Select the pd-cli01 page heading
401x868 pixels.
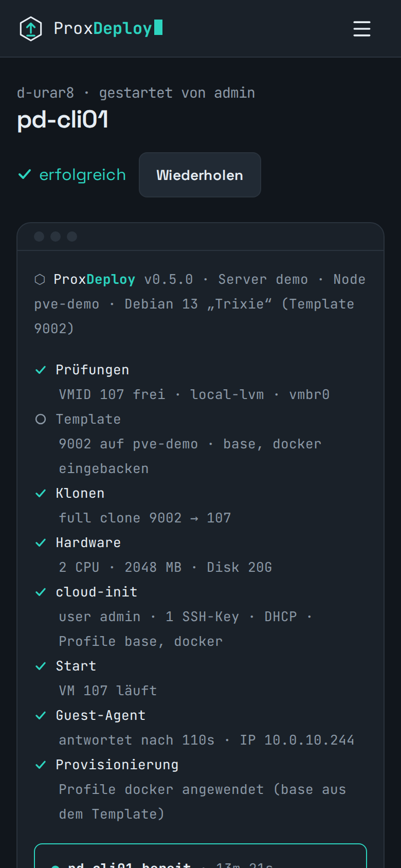tap(63, 120)
